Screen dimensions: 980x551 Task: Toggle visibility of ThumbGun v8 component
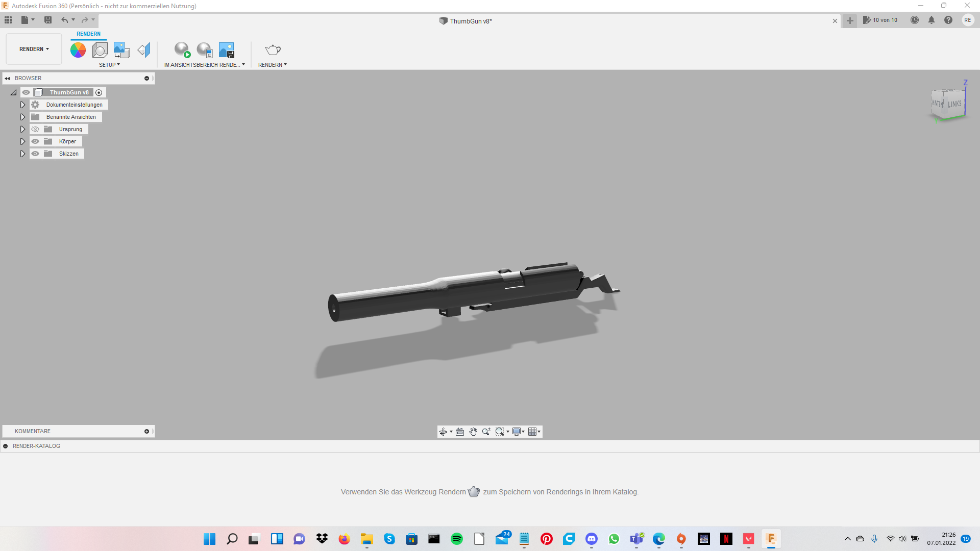26,92
